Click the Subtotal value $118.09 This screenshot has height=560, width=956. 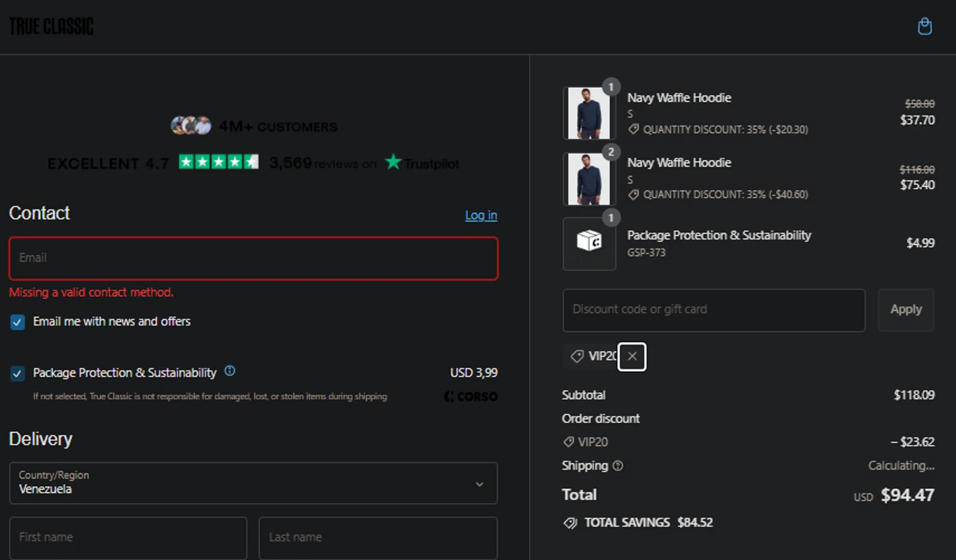click(914, 395)
